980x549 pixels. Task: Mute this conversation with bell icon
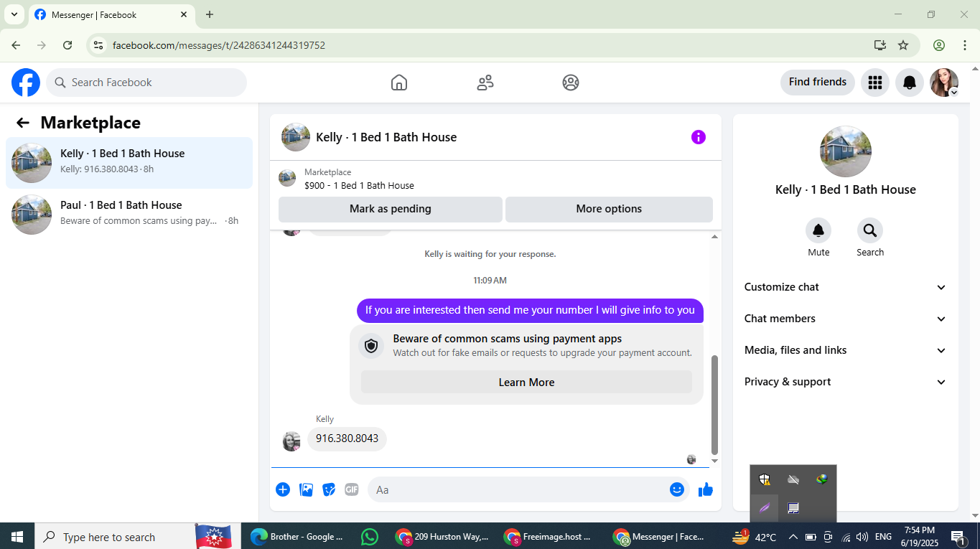[x=818, y=230]
